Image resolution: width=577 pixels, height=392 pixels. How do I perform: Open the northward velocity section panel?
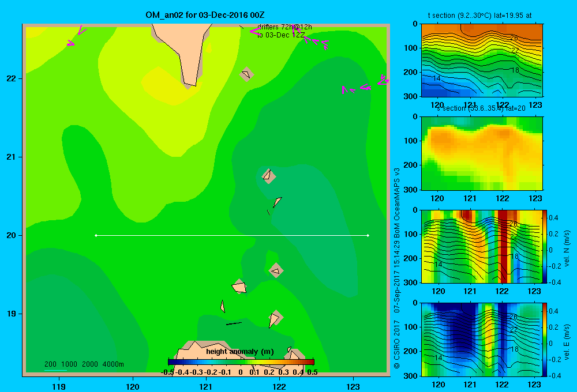pos(482,246)
